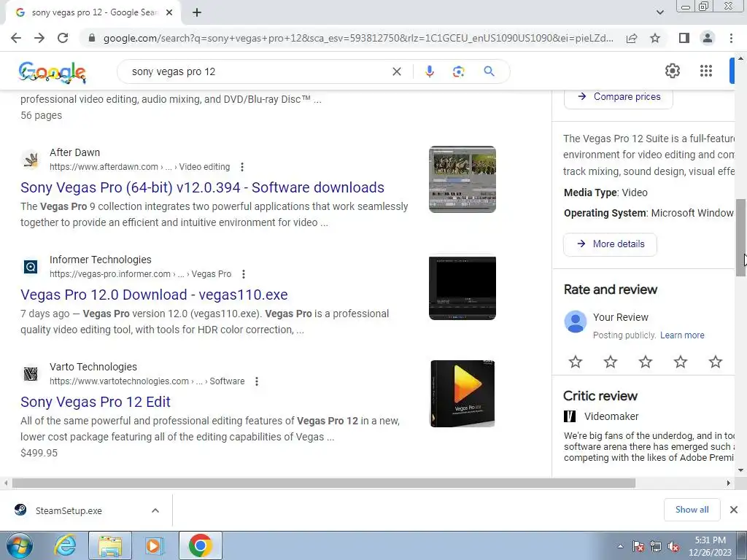This screenshot has height=560, width=747.
Task: Open Windows Explorer from taskbar
Action: click(110, 546)
